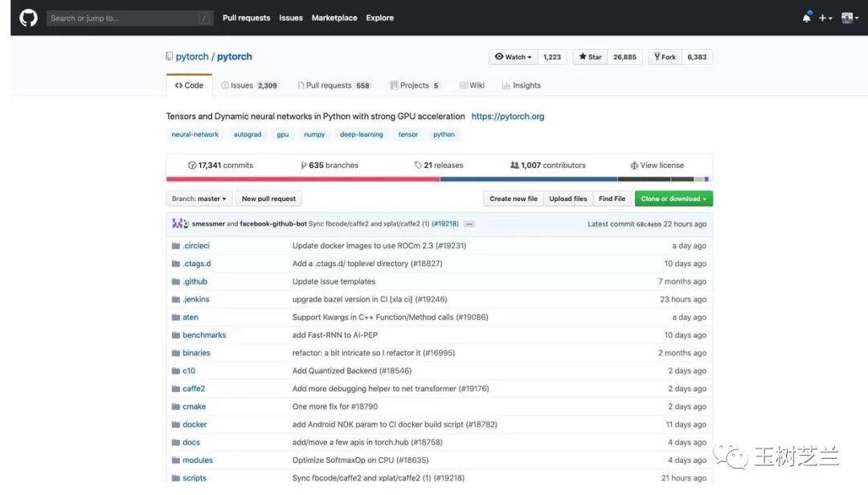Screen dimensions: 868x495
Task: Select the gpu topic tag
Action: [x=283, y=134]
